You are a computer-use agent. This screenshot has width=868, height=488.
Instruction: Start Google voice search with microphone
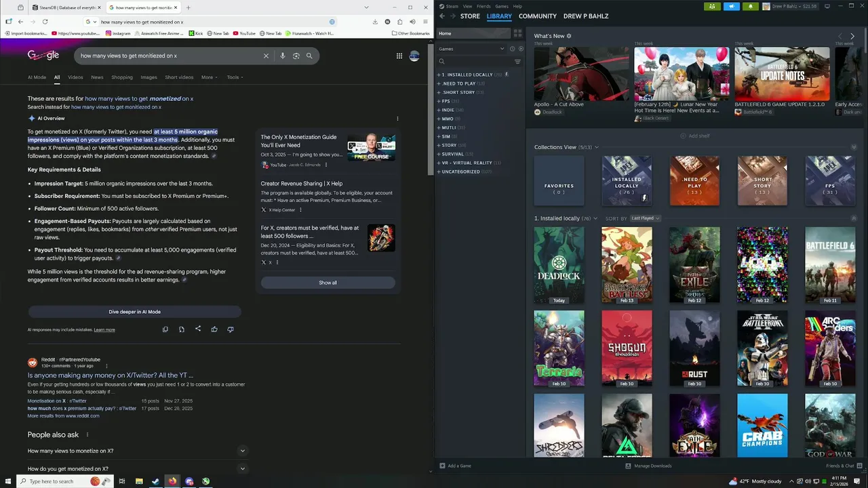[x=283, y=56]
